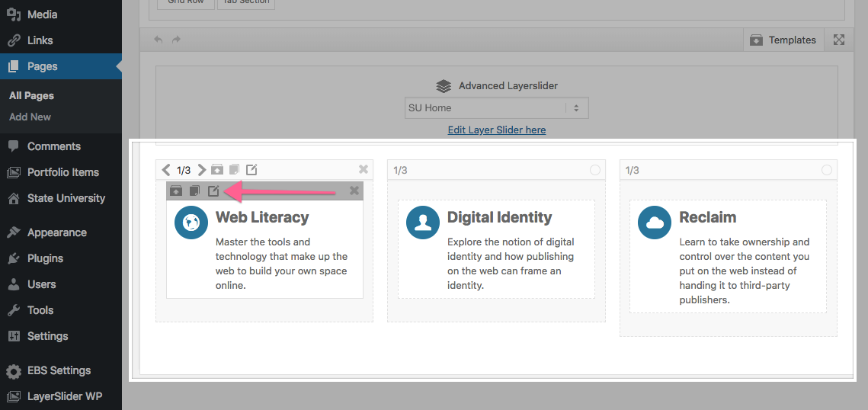This screenshot has width=868, height=410.
Task: Click 'Learn to take ownership' description text
Action: (745, 271)
